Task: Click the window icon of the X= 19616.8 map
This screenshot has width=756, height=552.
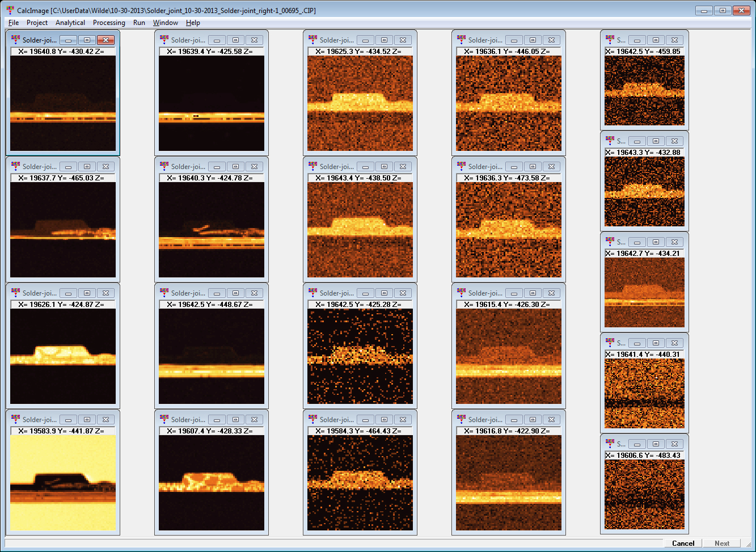Action: coord(461,419)
